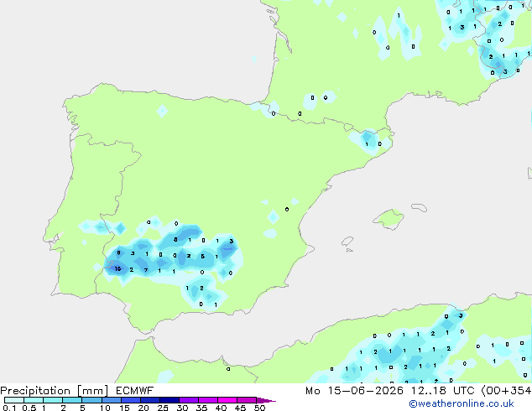Click the 35–40 mm legend swatch
The width and height of the screenshot is (532, 411).
[207, 400]
